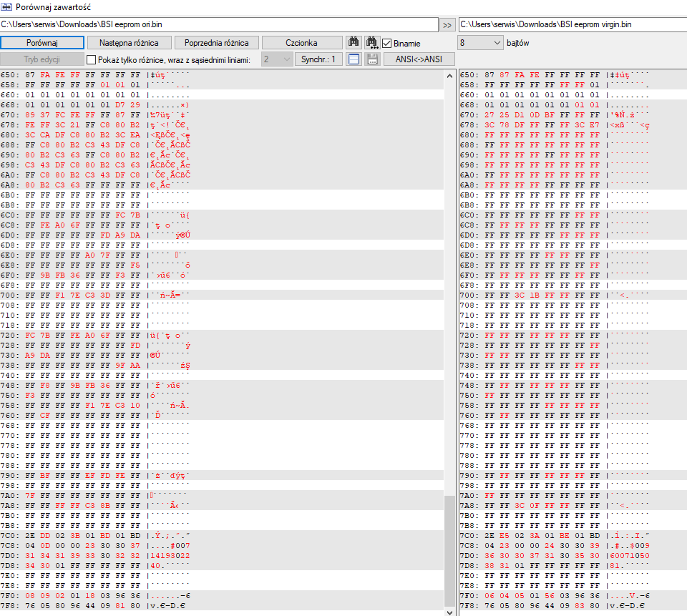Image resolution: width=687 pixels, height=616 pixels.
Task: Click the Synchr.: 1 button
Action: point(318,59)
